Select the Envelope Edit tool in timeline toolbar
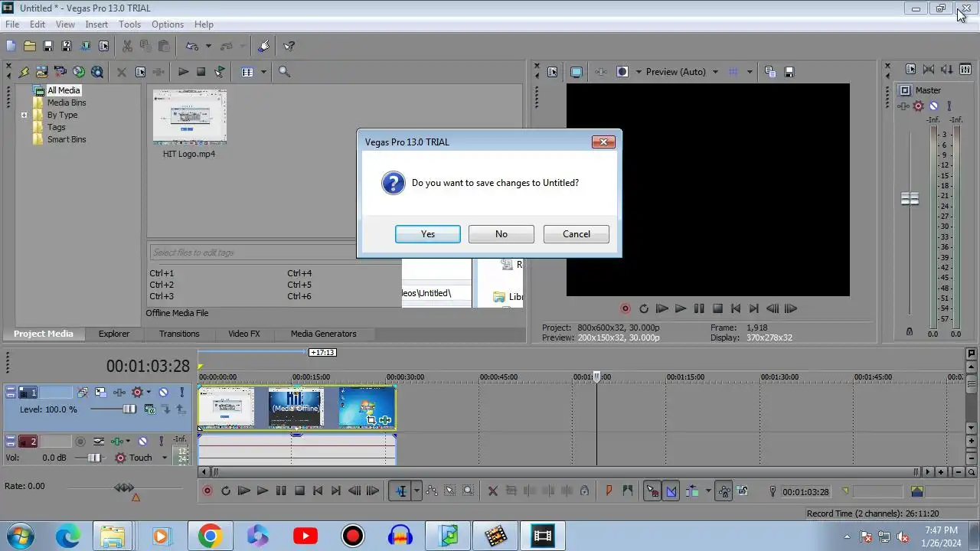Viewport: 980px width, 551px height. 431,491
